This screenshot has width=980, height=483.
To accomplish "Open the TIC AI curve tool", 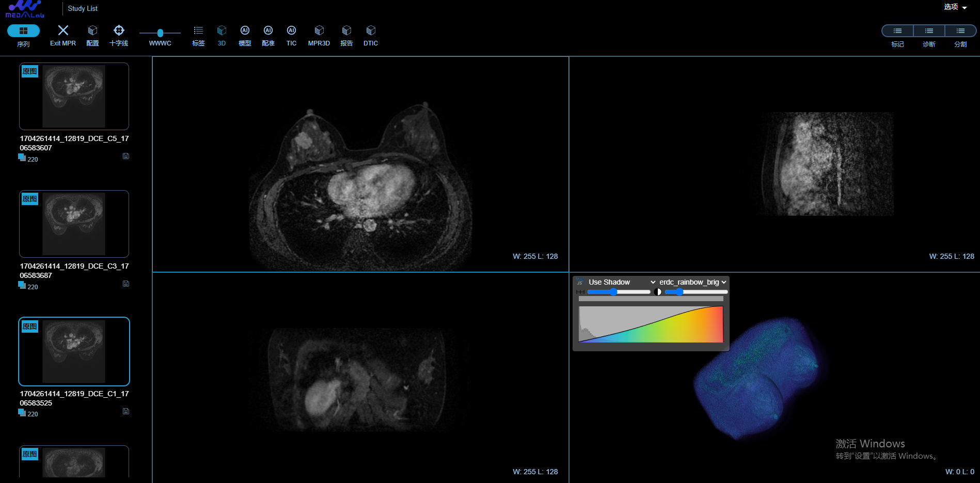I will click(x=291, y=30).
